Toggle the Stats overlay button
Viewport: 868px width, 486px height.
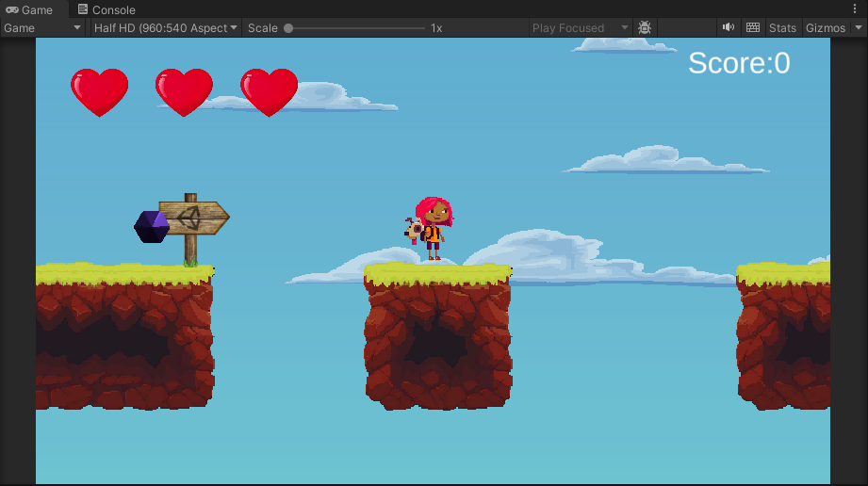(x=783, y=27)
